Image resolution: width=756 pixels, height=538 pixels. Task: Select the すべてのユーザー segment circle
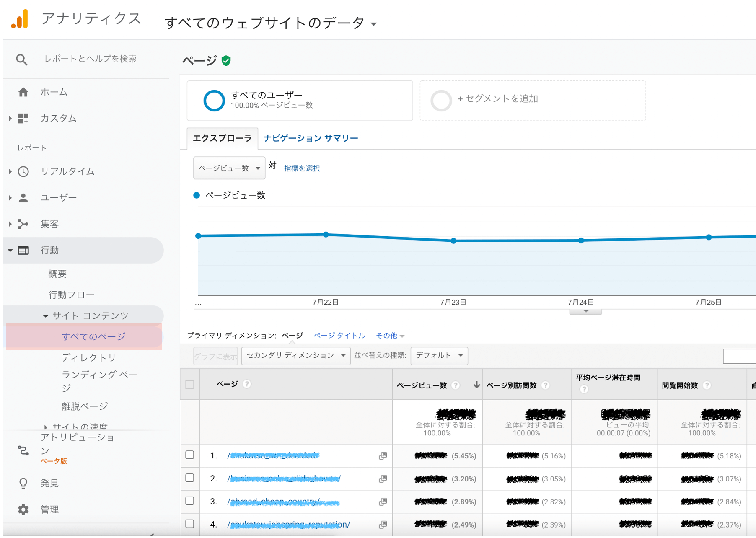coord(214,101)
